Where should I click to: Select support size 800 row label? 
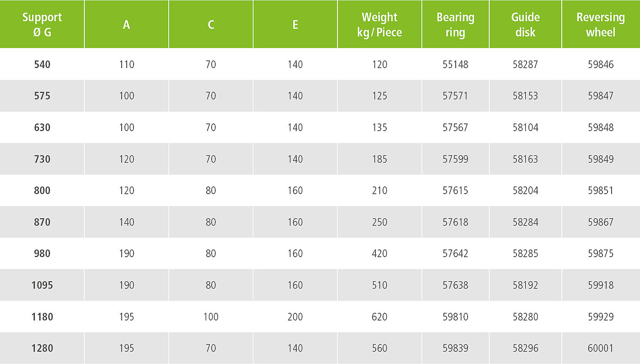(42, 190)
